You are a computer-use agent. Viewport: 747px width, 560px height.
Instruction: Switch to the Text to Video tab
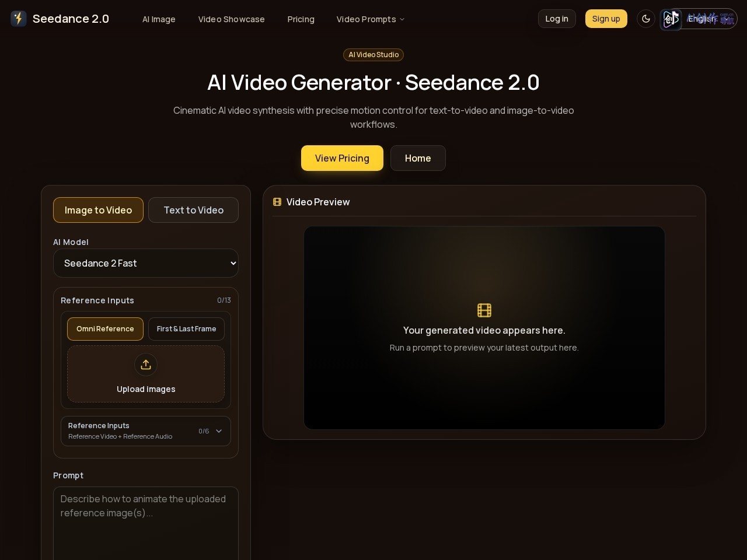pos(193,210)
